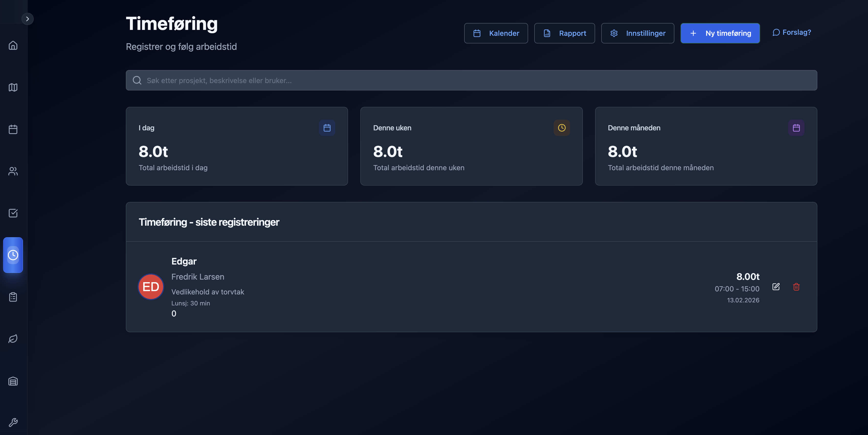868x435 pixels.
Task: Create a Ny timeføring entry
Action: click(x=720, y=33)
